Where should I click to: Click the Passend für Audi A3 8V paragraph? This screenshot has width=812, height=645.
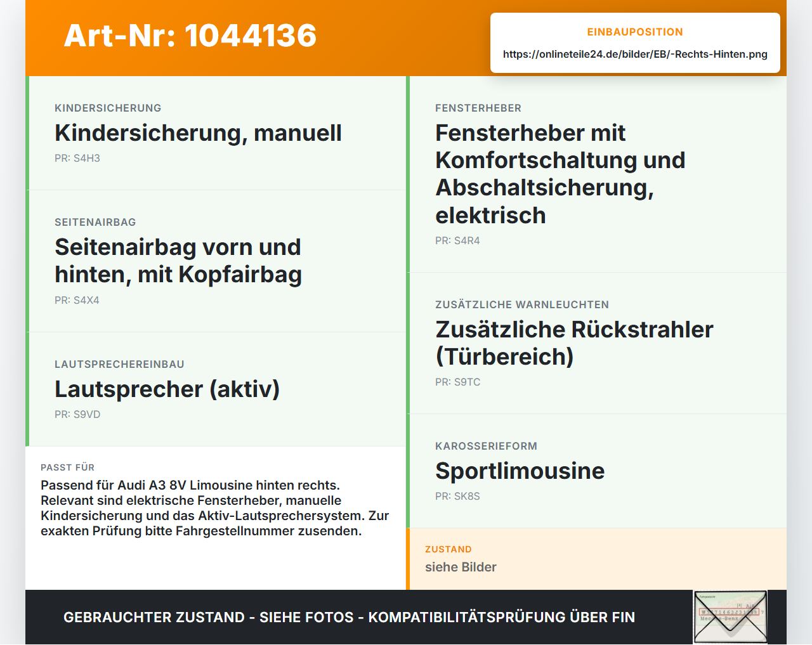coord(215,509)
